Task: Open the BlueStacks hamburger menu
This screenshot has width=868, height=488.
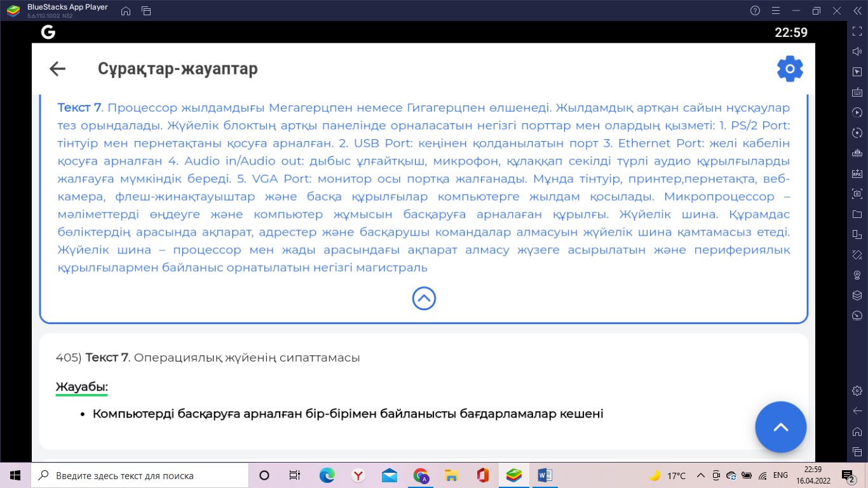Action: pyautogui.click(x=775, y=11)
